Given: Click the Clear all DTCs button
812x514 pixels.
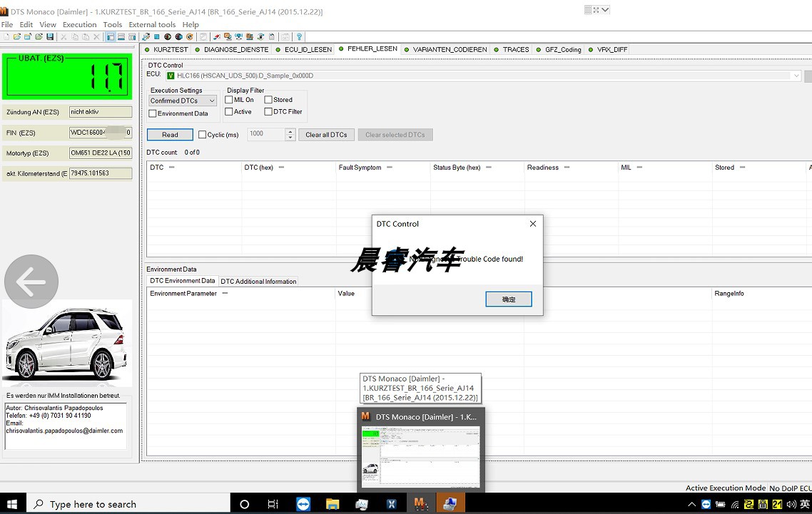Looking at the screenshot, I should [x=326, y=135].
